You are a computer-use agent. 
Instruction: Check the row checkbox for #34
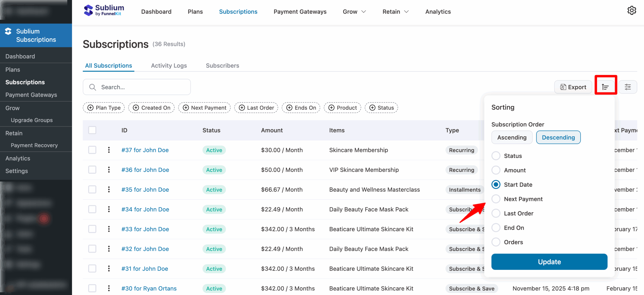(x=92, y=209)
